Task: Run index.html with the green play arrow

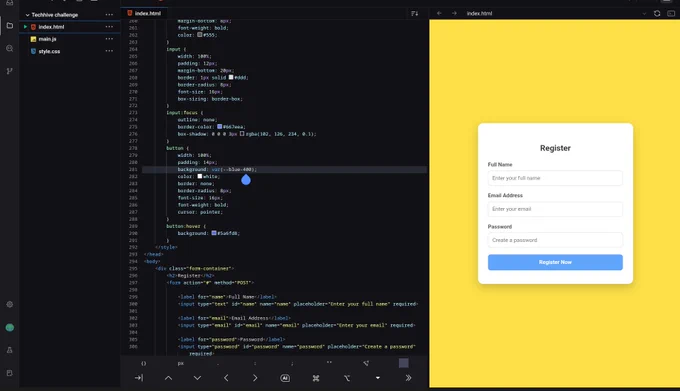Action: pyautogui.click(x=25, y=27)
